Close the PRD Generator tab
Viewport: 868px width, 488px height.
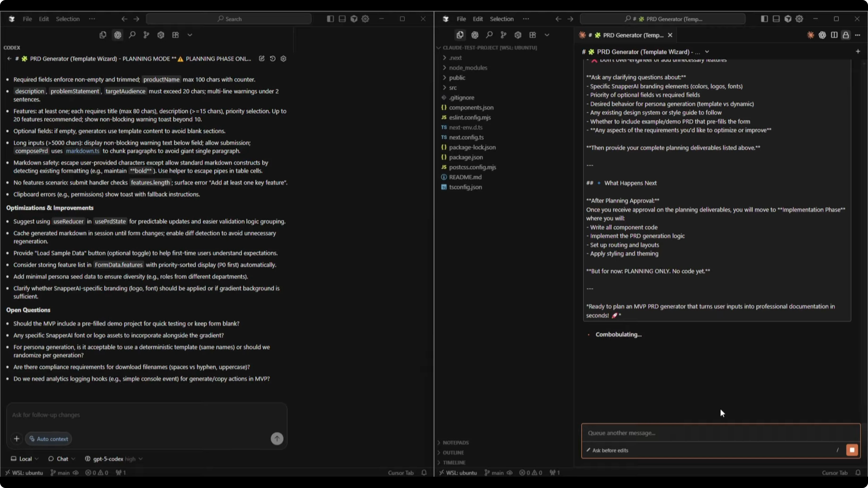[670, 35]
